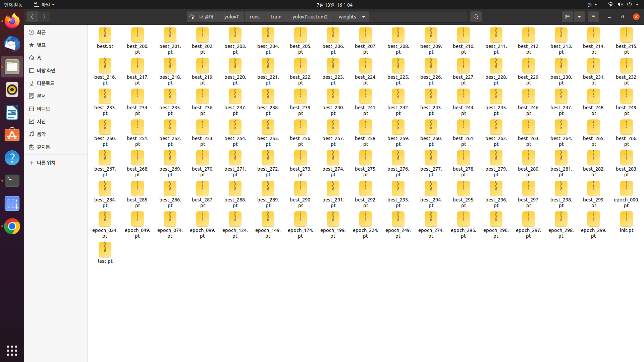
Task: Switch to list view
Action: click(x=568, y=17)
